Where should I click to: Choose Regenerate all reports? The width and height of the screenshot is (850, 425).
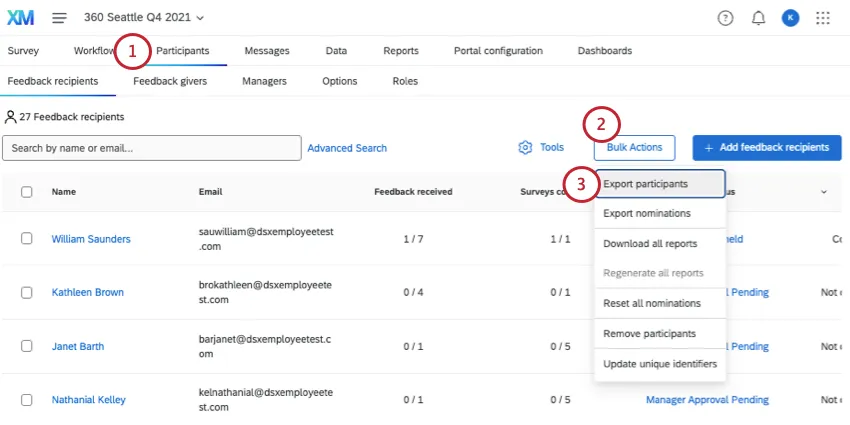pos(660,273)
